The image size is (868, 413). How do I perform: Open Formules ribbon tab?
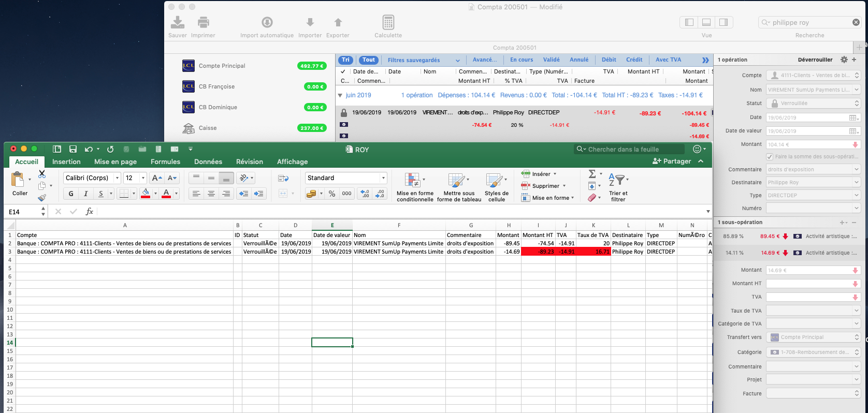coord(166,161)
